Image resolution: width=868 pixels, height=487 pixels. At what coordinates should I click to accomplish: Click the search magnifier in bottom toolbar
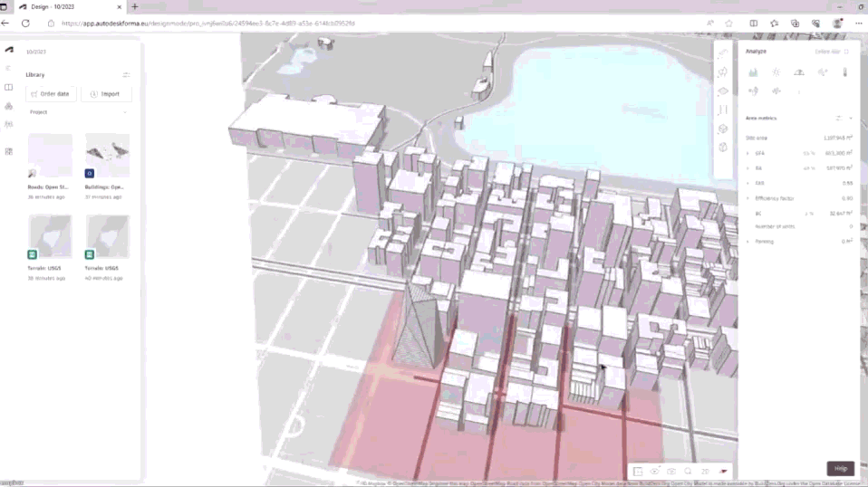pos(688,472)
